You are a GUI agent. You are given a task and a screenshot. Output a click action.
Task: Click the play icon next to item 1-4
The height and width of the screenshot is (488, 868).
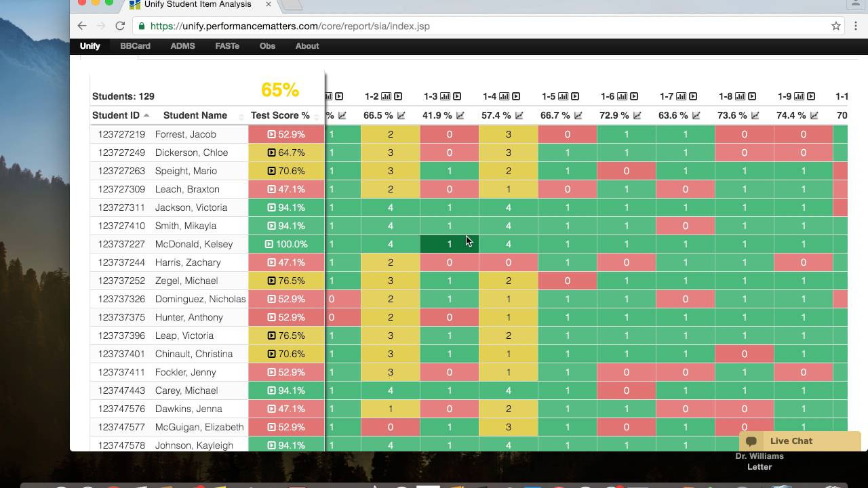click(x=516, y=96)
